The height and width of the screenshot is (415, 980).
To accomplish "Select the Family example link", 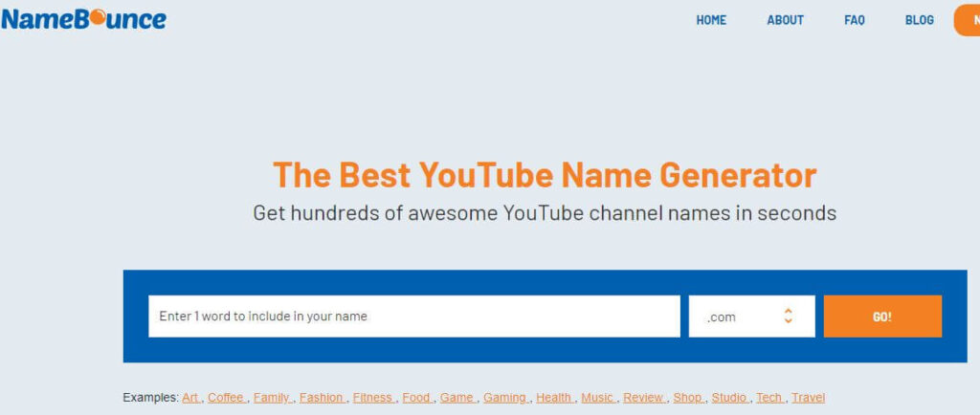I will click(272, 398).
